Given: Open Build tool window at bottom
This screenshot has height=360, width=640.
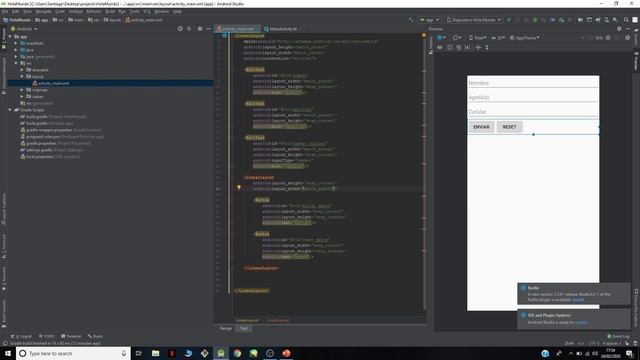Looking at the screenshot, I should pos(95,336).
